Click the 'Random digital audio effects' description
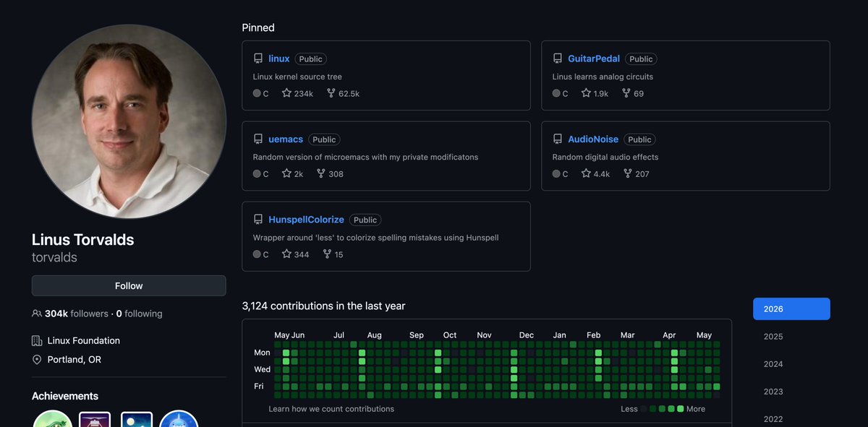 click(x=605, y=157)
